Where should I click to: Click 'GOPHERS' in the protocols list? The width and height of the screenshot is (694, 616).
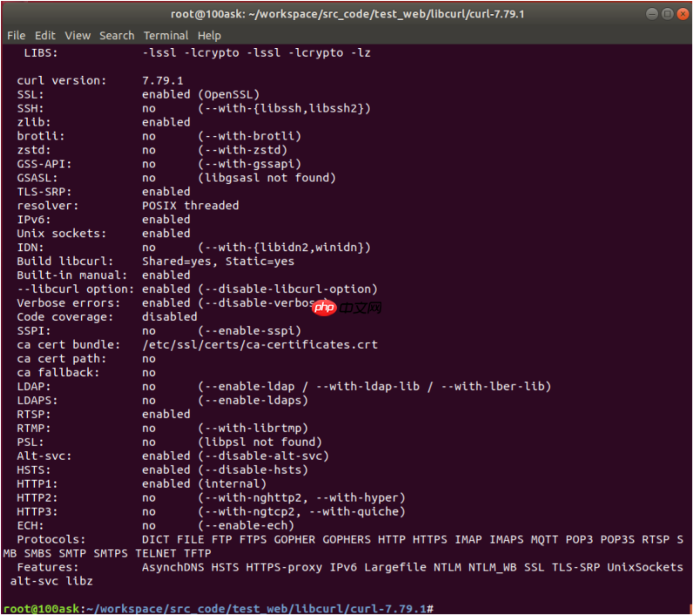click(x=347, y=539)
